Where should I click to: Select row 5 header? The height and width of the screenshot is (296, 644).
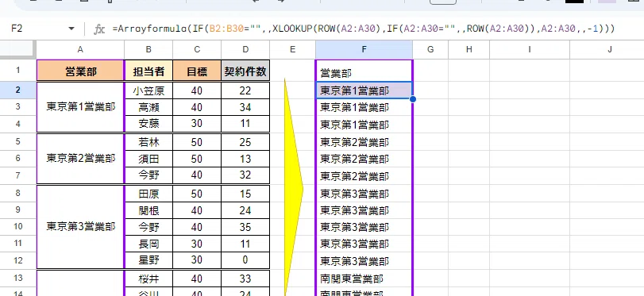(18, 141)
